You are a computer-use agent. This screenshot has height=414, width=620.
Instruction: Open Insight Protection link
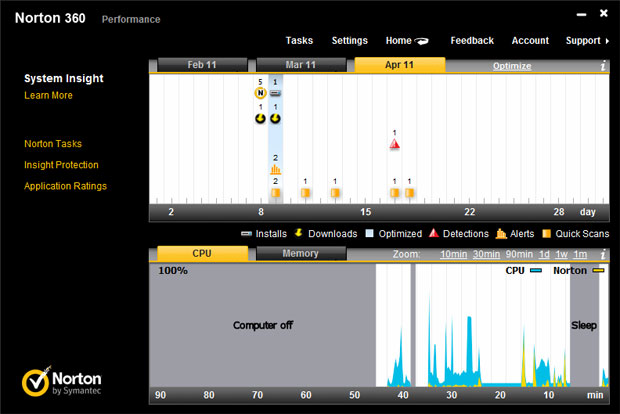(x=61, y=165)
